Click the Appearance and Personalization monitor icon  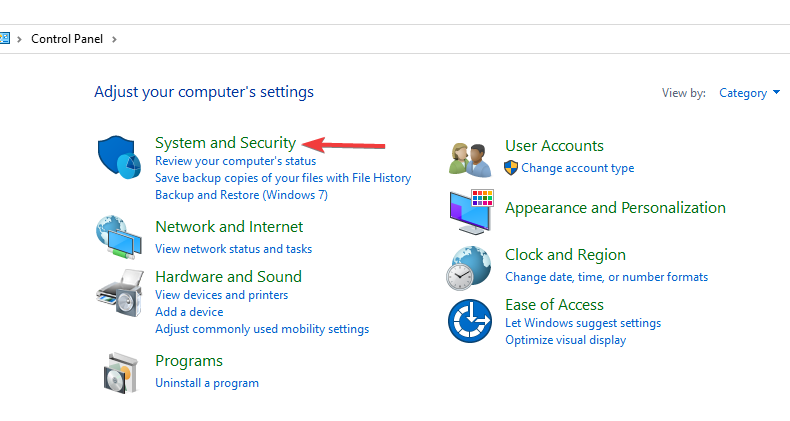tap(472, 212)
